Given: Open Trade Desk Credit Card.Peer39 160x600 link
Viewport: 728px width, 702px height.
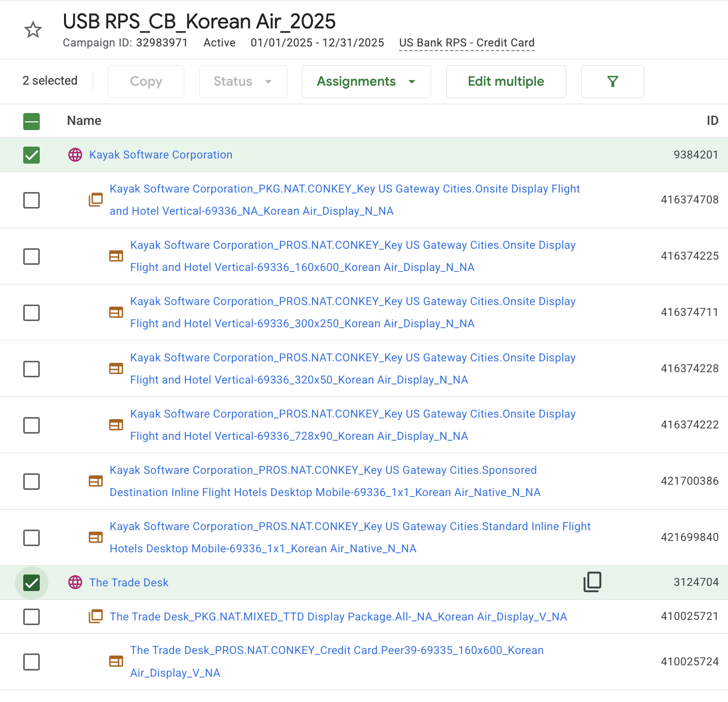Looking at the screenshot, I should [x=337, y=661].
